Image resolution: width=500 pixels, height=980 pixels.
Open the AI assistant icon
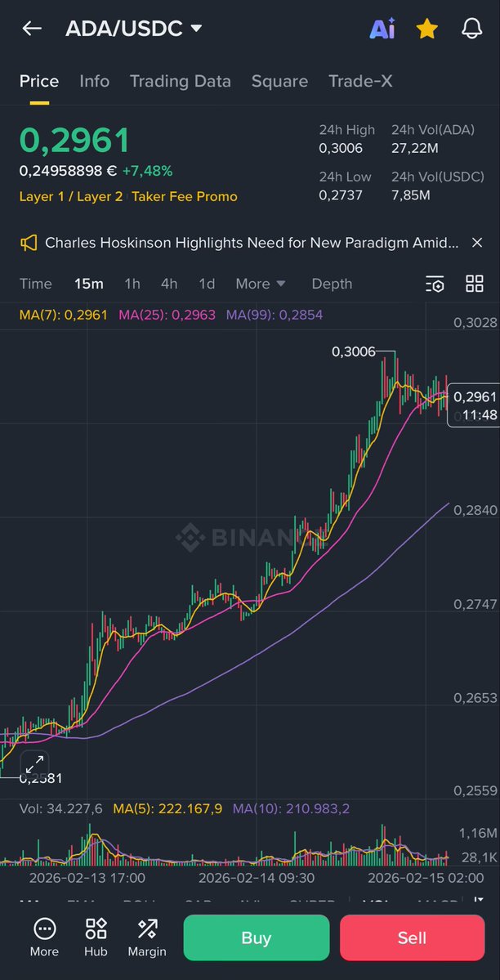(382, 29)
